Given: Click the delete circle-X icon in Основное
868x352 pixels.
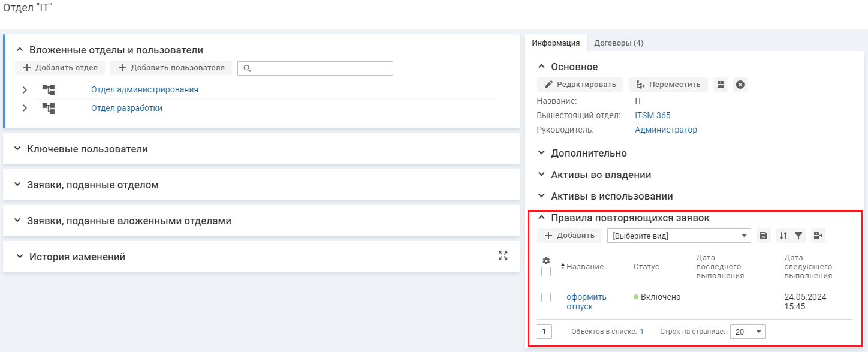Looking at the screenshot, I should pyautogui.click(x=740, y=85).
